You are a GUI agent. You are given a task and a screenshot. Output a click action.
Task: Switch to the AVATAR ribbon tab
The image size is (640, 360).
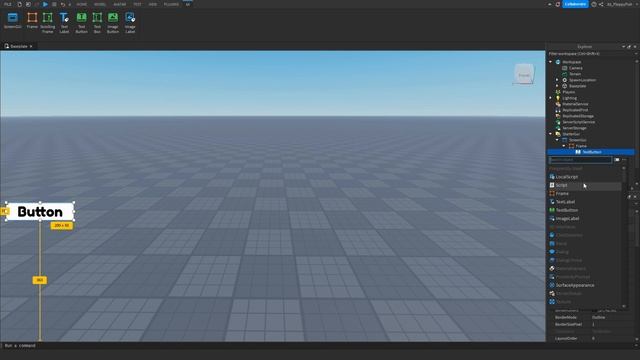pos(120,4)
